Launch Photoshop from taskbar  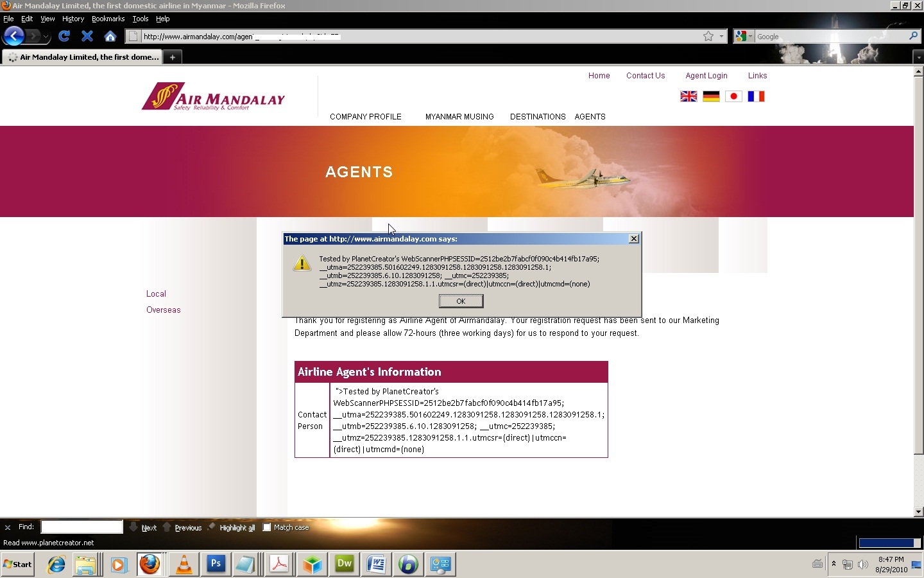(x=216, y=565)
